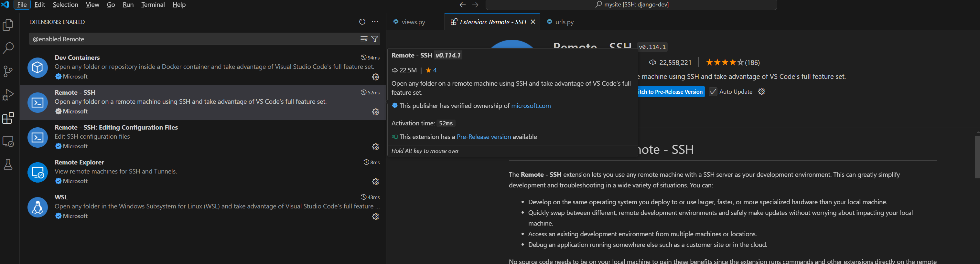Open the Remote Explorer activity bar icon
Viewport: 980px width, 264px height.
(8, 142)
